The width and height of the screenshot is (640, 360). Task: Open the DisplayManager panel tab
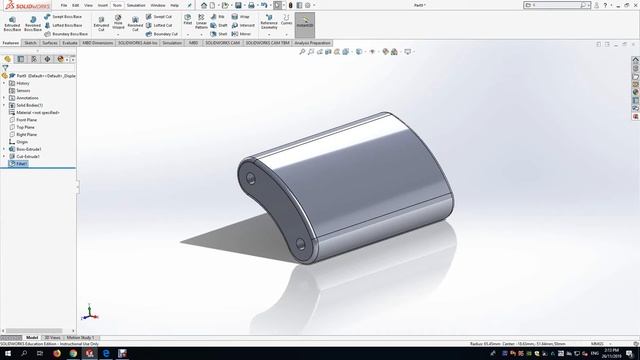60,59
